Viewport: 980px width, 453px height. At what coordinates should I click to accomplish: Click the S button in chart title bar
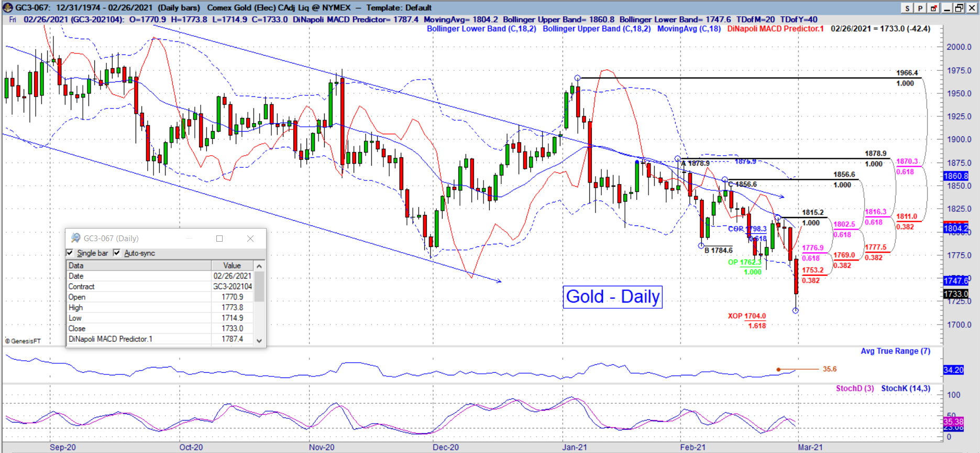coord(907,8)
